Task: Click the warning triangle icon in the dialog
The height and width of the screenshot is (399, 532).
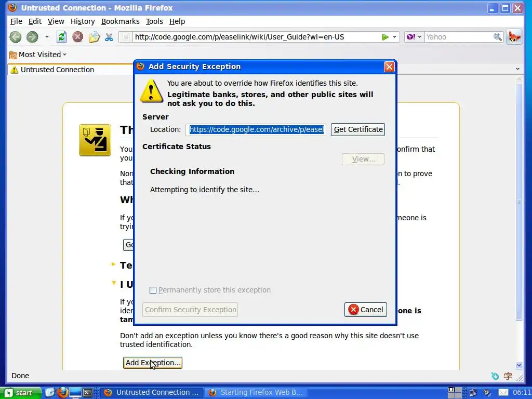Action: [x=151, y=91]
